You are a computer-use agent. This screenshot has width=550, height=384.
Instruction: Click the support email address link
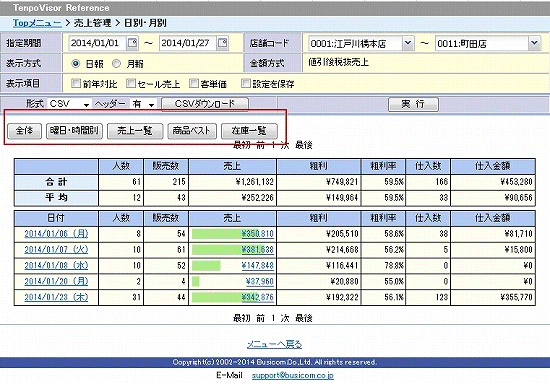tap(293, 376)
